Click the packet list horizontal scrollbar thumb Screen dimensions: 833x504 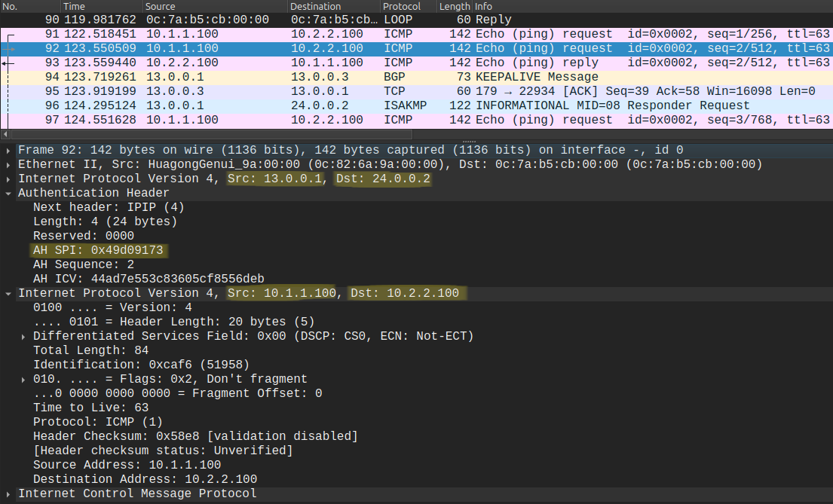tap(211, 134)
